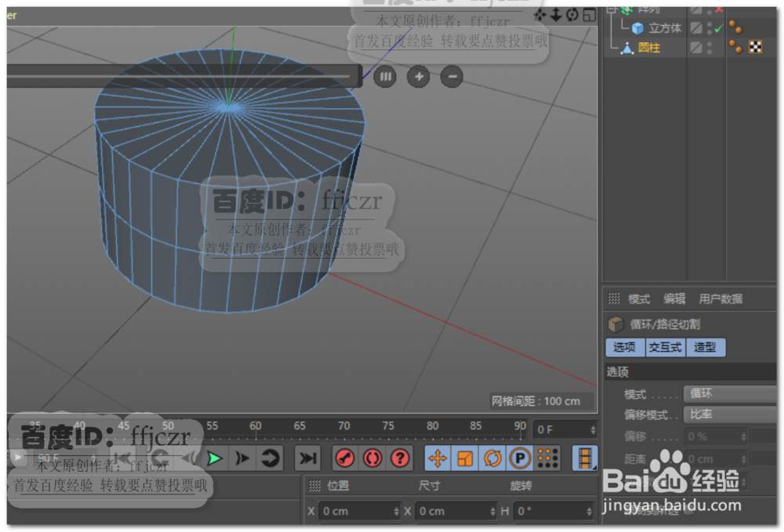Click the attribute manager grip icon
784x532 pixels.
point(614,299)
